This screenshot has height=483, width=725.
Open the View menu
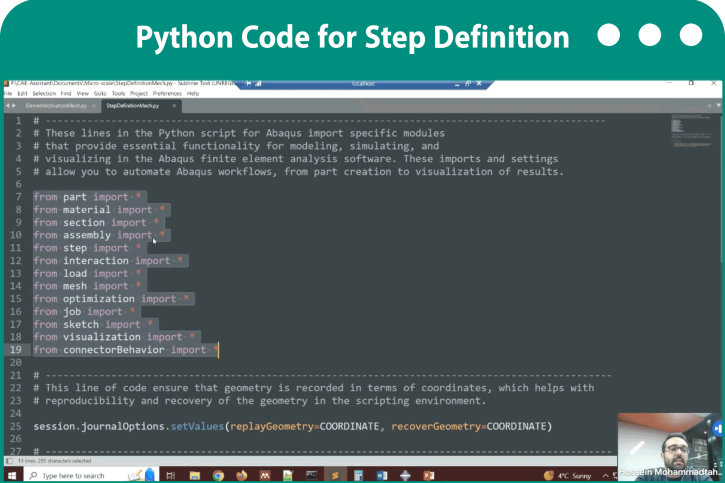click(x=83, y=93)
